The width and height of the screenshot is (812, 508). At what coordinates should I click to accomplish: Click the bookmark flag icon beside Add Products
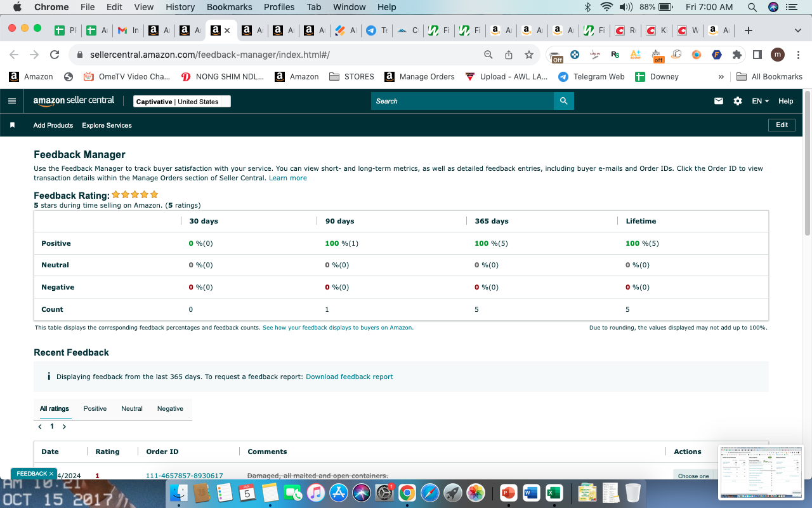pyautogui.click(x=12, y=125)
